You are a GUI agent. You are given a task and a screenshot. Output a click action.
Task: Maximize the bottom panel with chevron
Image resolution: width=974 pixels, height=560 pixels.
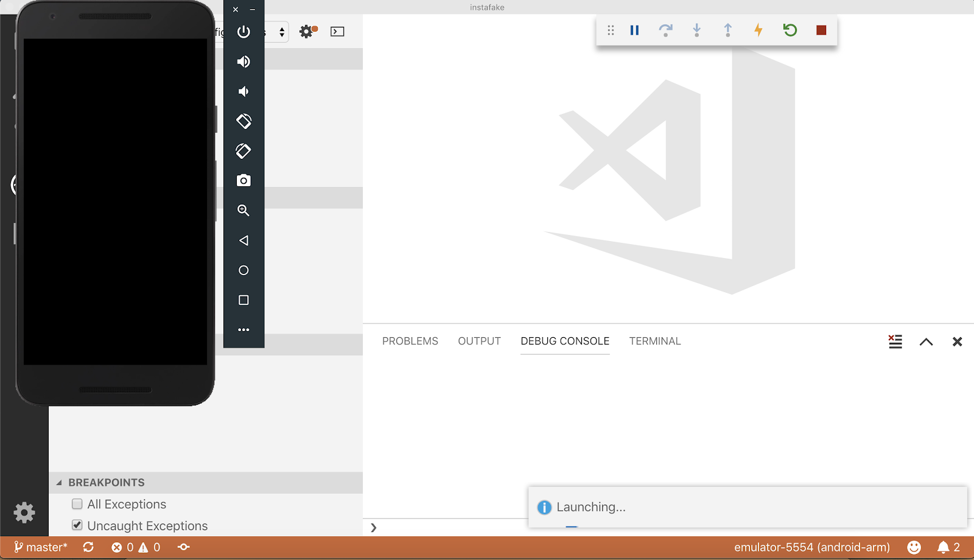tap(926, 341)
